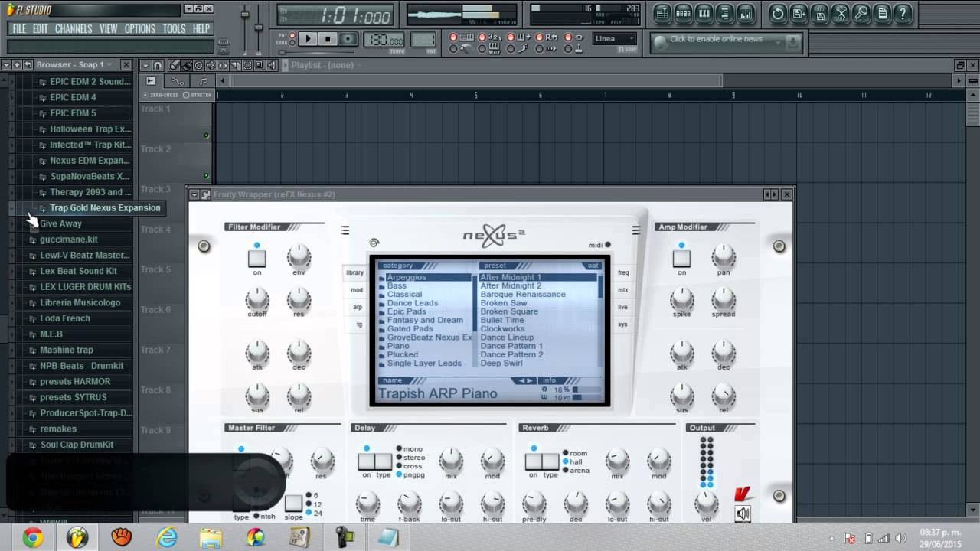Open the Playlist window from the top toolbar
The image size is (980, 551).
point(662,13)
